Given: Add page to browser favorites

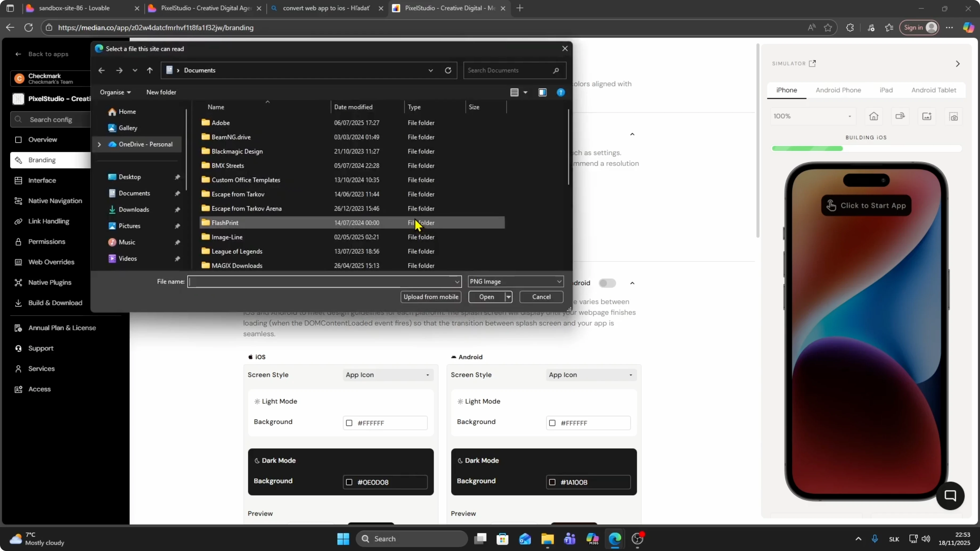Looking at the screenshot, I should 827,27.
